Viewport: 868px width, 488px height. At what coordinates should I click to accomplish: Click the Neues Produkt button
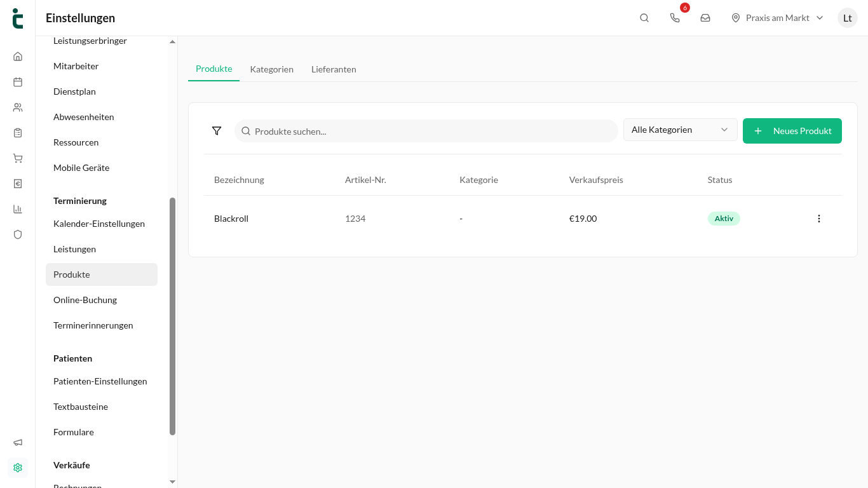[x=792, y=131]
